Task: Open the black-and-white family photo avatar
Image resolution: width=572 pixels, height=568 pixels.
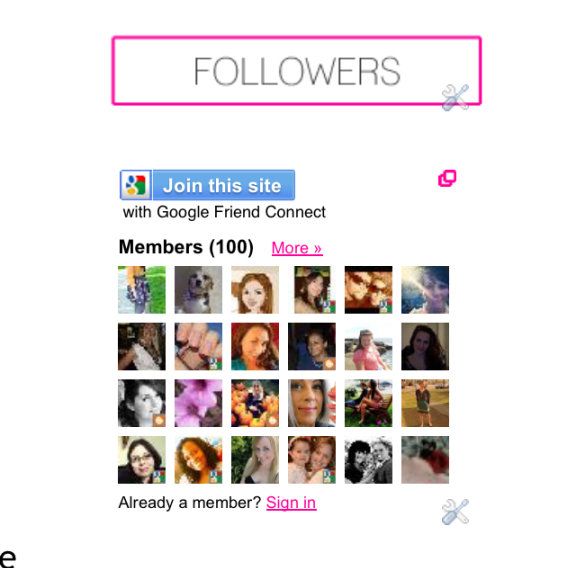Action: tap(368, 460)
